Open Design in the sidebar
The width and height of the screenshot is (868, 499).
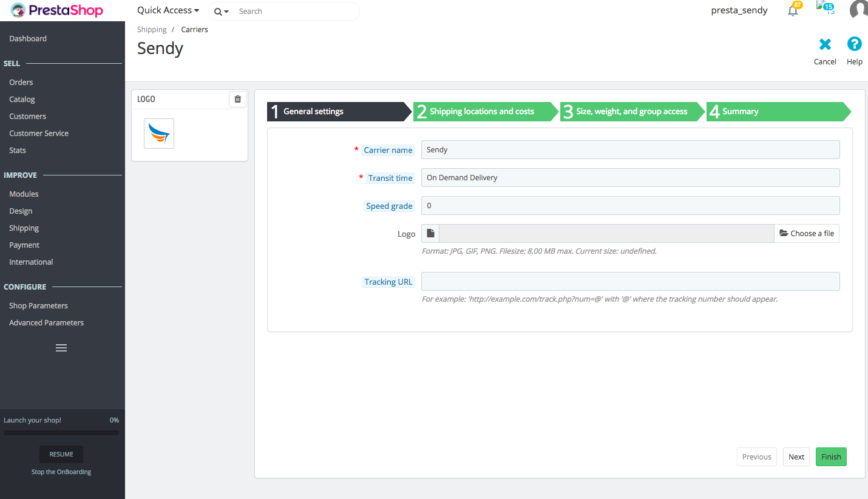point(21,211)
